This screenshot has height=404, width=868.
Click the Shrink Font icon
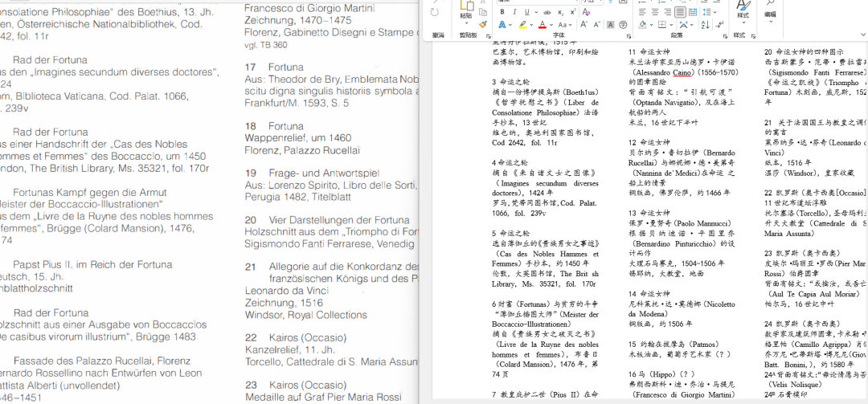click(596, 24)
